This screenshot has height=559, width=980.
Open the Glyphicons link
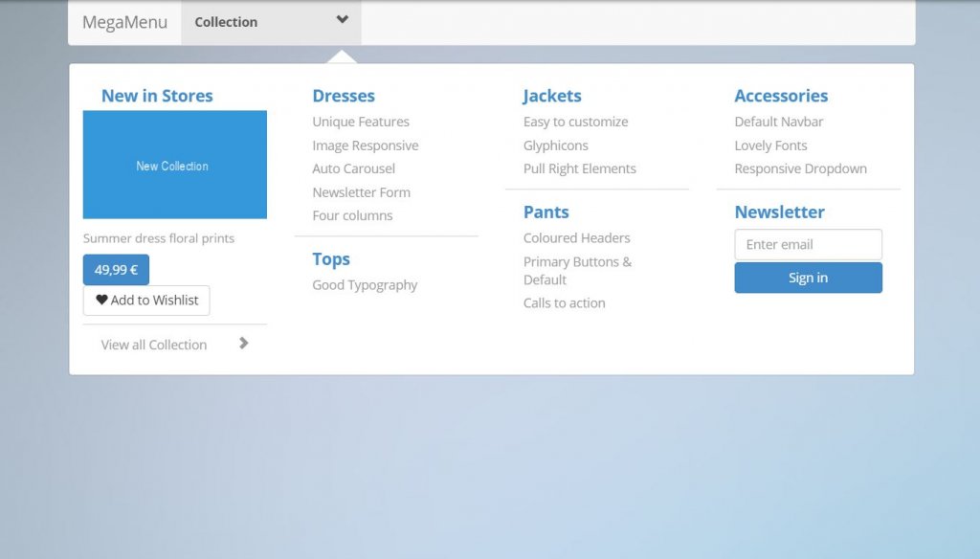(555, 145)
